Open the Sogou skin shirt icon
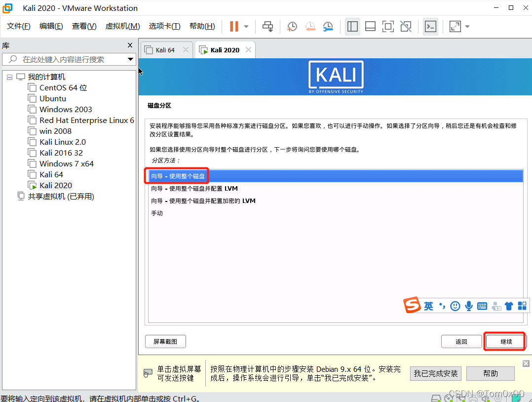The image size is (532, 402). click(x=509, y=306)
